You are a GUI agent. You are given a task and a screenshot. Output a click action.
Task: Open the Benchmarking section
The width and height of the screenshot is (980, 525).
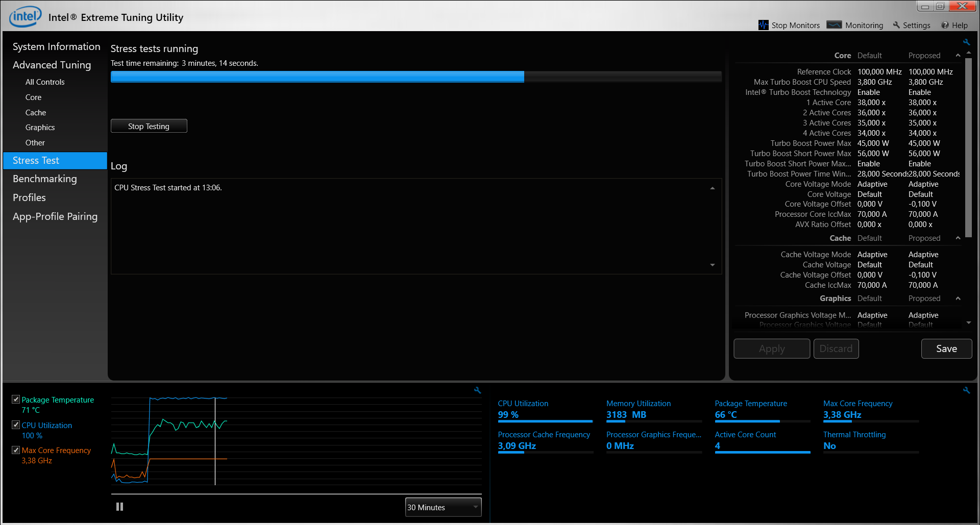tap(44, 179)
